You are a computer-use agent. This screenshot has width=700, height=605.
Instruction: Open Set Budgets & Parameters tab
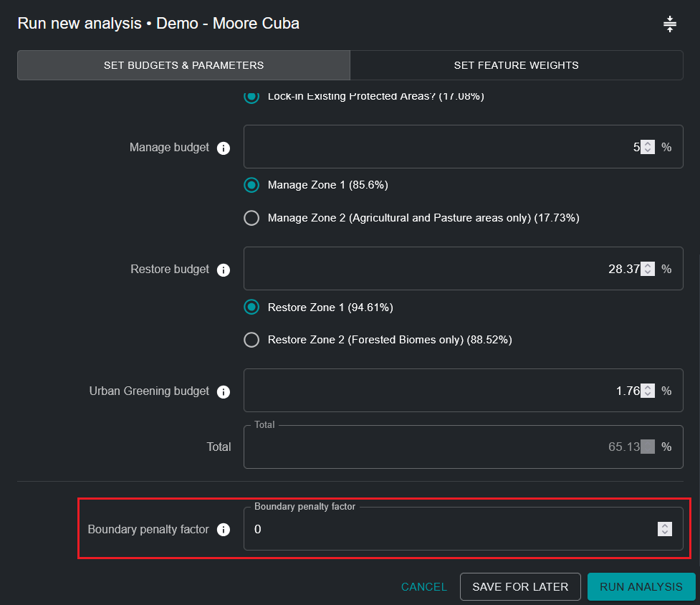(183, 65)
